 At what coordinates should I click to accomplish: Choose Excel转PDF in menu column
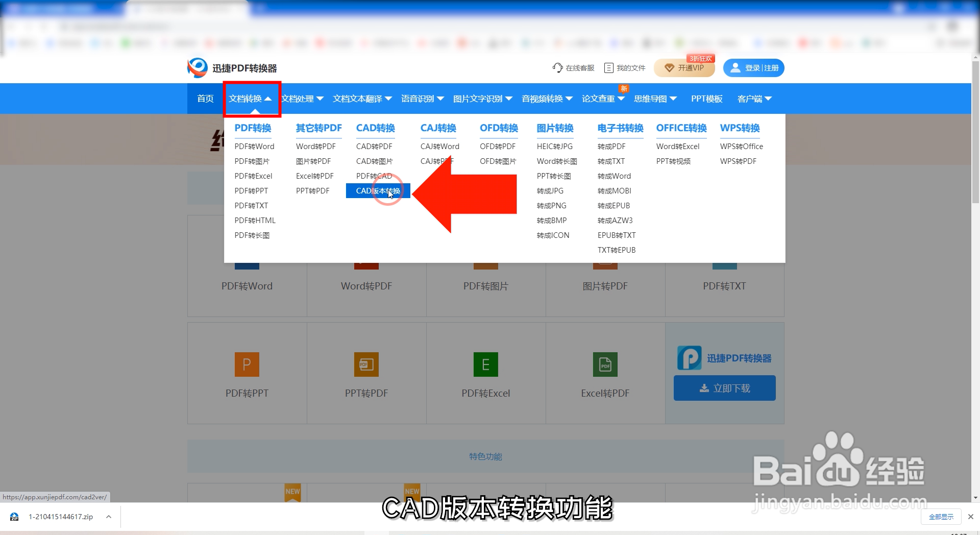(315, 176)
